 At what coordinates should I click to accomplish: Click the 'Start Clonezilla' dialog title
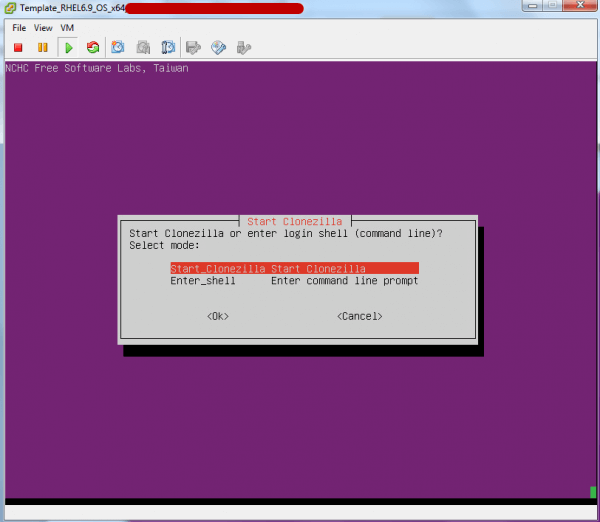[295, 221]
